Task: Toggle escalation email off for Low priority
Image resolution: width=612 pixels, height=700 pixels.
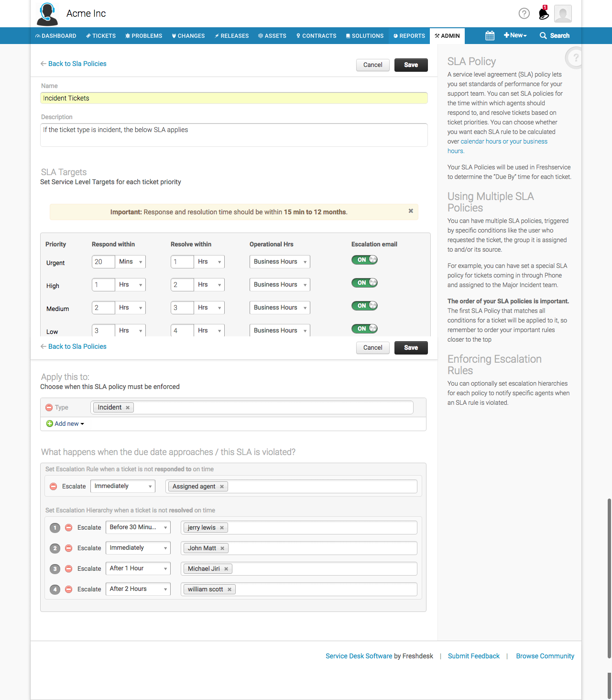Action: (364, 328)
